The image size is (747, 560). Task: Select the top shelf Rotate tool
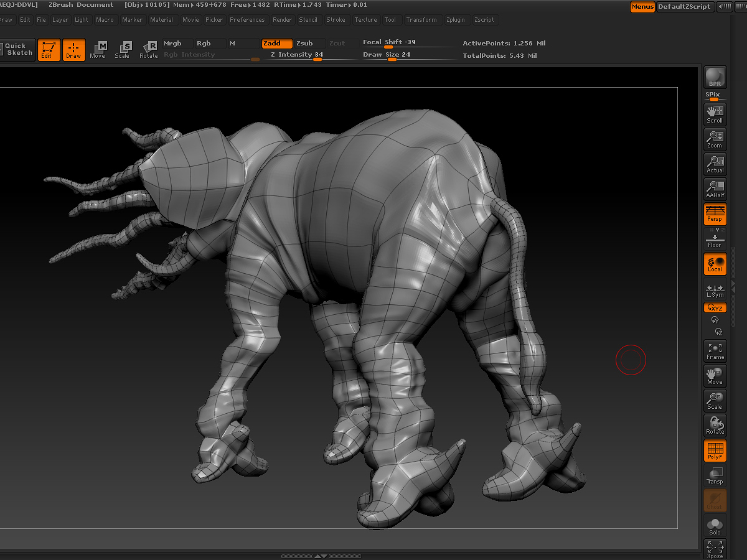[x=148, y=50]
